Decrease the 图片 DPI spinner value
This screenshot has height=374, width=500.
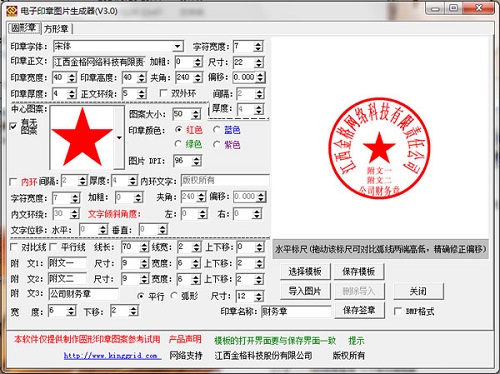click(197, 164)
